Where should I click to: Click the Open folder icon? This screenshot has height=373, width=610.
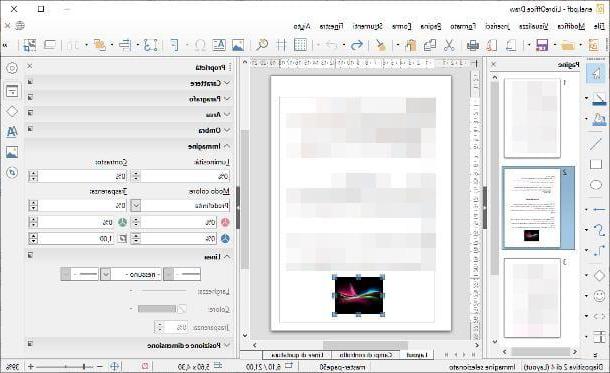click(568, 45)
